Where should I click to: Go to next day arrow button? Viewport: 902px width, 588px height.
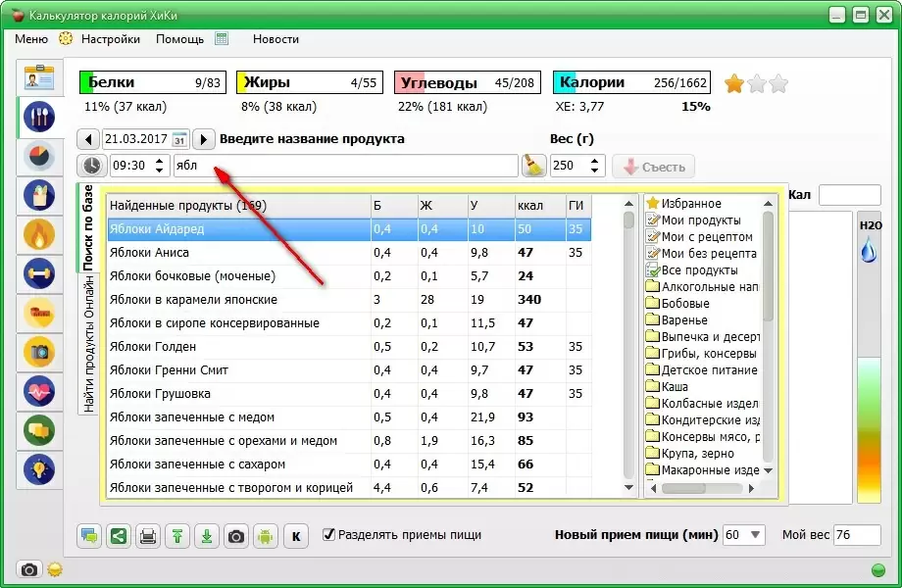pos(204,139)
